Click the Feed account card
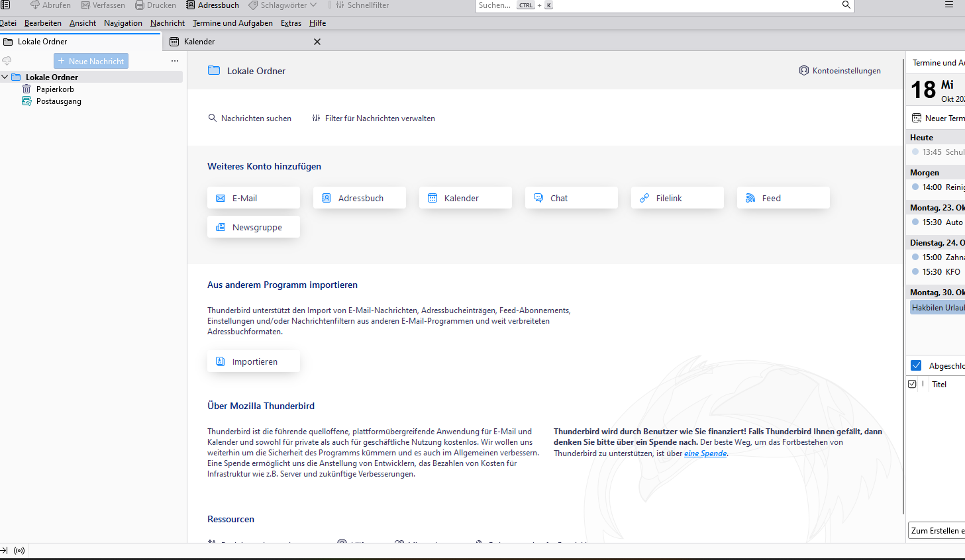This screenshot has width=965, height=560. (784, 198)
